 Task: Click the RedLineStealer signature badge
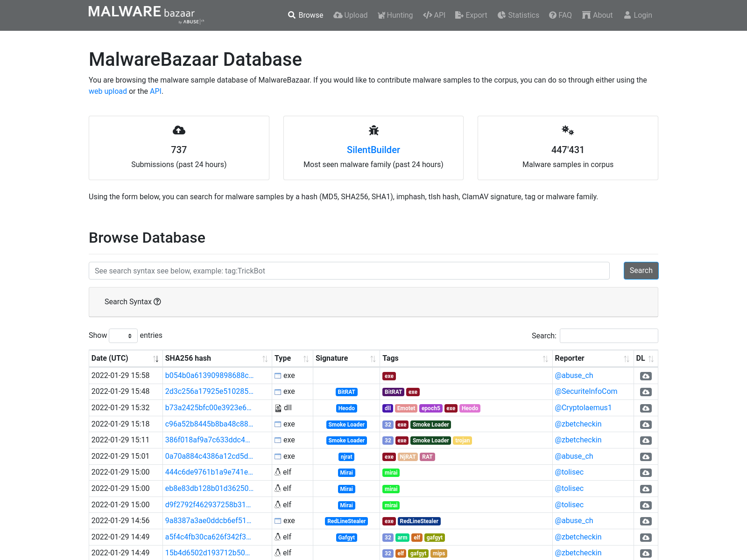[346, 521]
